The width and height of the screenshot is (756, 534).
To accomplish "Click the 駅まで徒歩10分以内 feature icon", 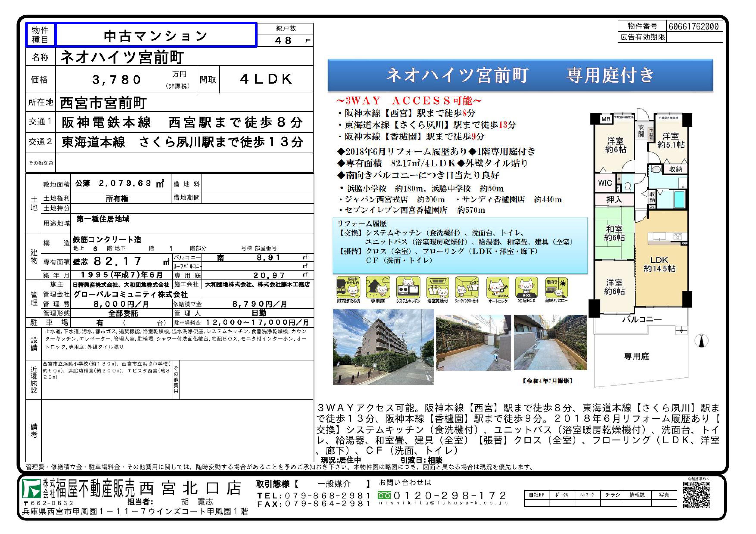I will point(348,288).
